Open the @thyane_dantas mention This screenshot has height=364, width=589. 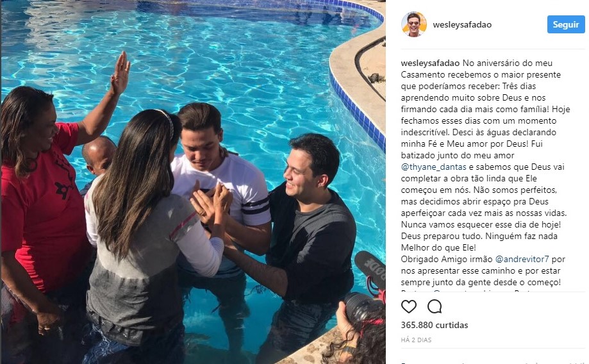click(433, 167)
